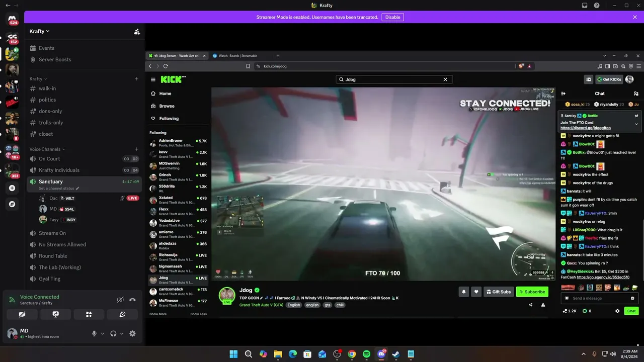Click the Gift Subs button
Image resolution: width=644 pixels, height=362 pixels.
(x=499, y=292)
